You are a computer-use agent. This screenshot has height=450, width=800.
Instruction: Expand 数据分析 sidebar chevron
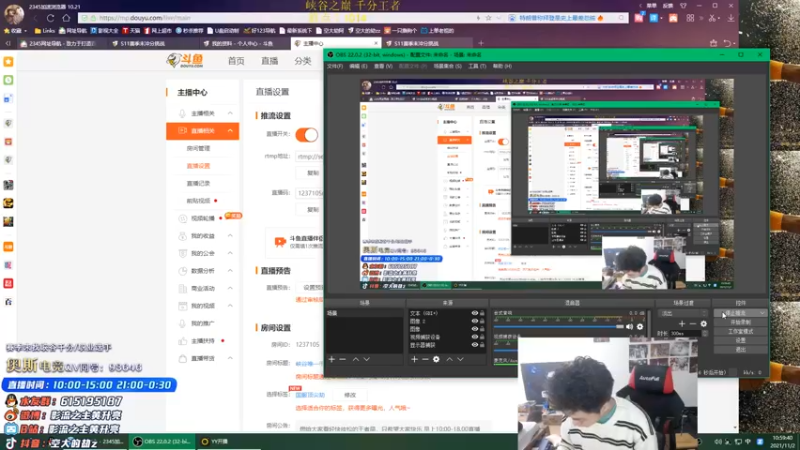230,270
